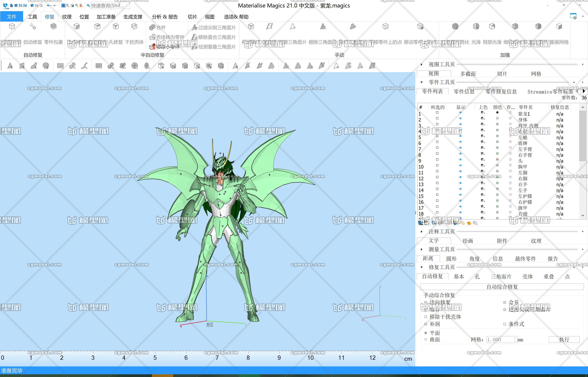The width and height of the screenshot is (588, 377).
Task: Open the 绘画 annotation tab
Action: [468, 241]
